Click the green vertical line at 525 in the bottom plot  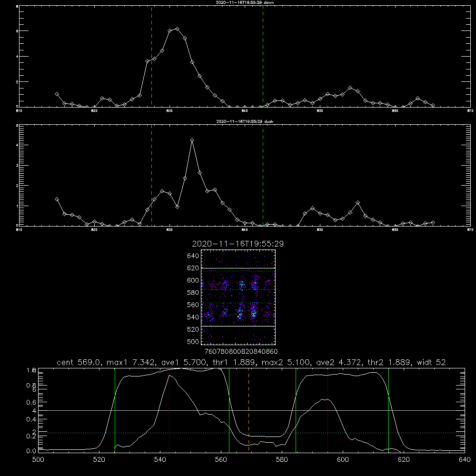click(115, 410)
